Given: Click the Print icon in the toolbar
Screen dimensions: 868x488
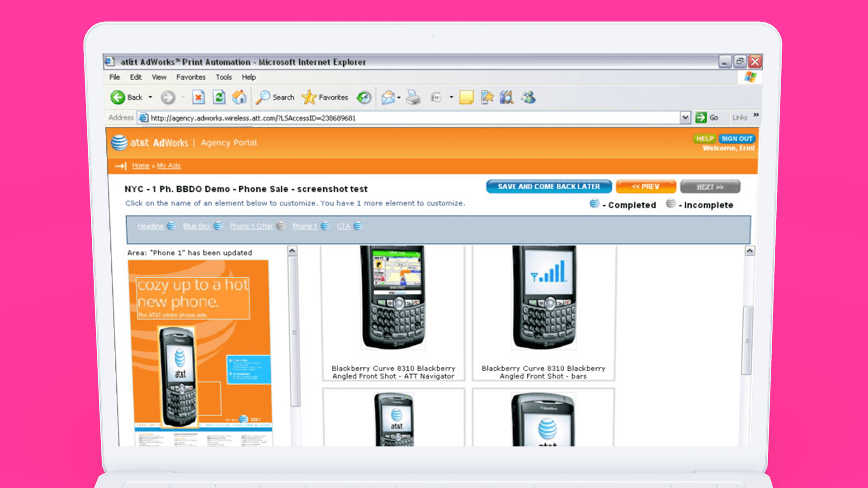Looking at the screenshot, I should tap(413, 97).
